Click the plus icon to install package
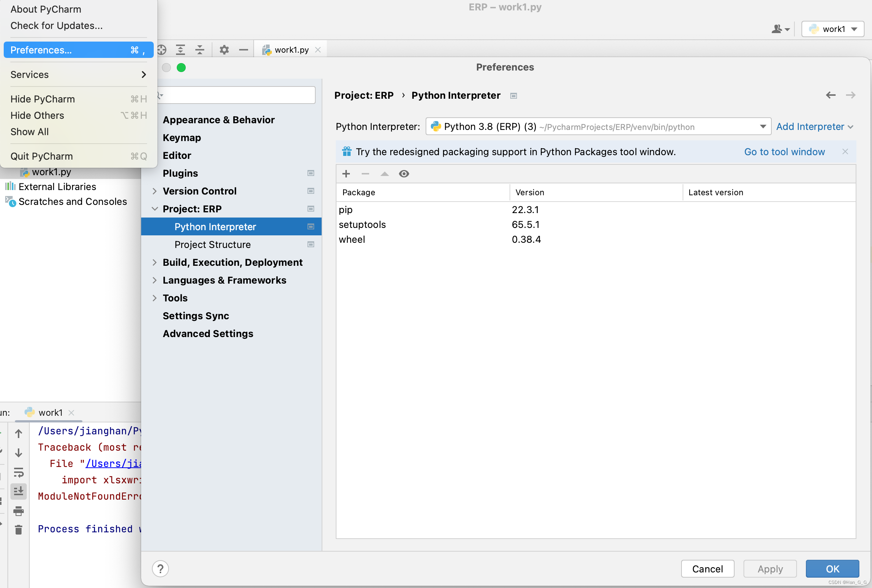The image size is (872, 588). coord(346,174)
